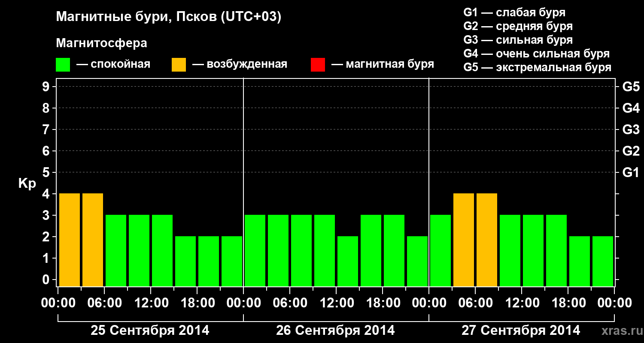Click the '— возбужденная' legend label
The image size is (644, 343).
(x=240, y=64)
